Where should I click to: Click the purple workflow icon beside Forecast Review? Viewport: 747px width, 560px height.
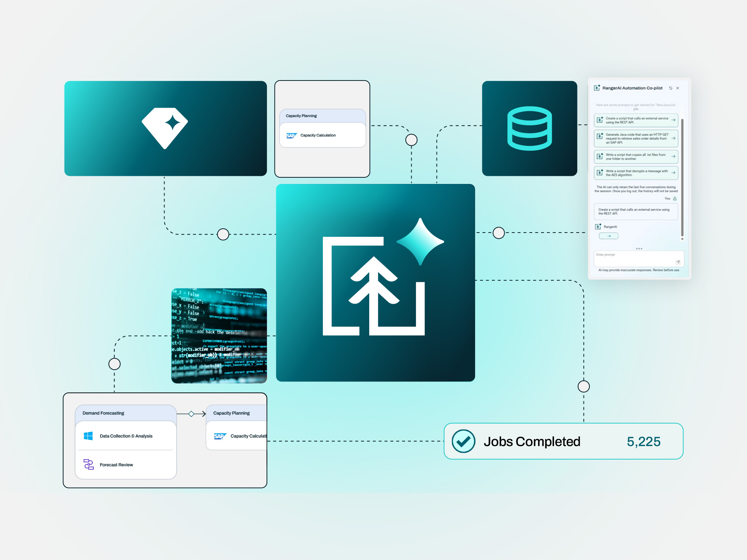point(89,464)
